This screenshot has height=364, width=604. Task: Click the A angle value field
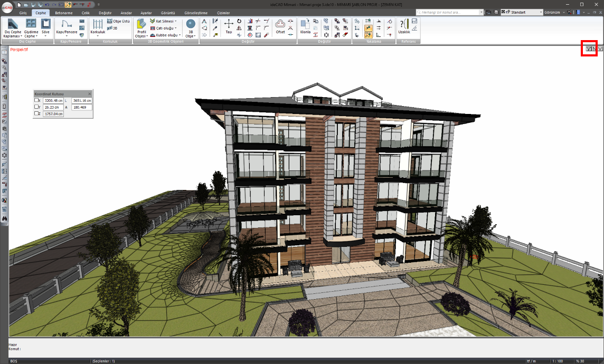[x=82, y=107]
